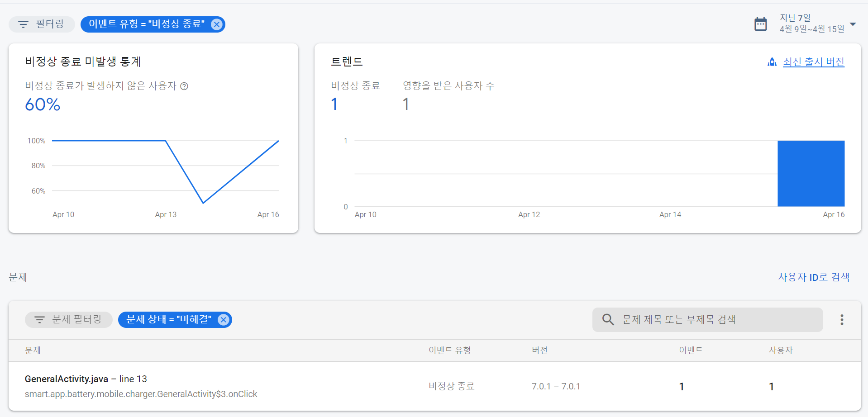Click the 이벤트 유형 = "비정상 종료" chip label

pyautogui.click(x=146, y=24)
